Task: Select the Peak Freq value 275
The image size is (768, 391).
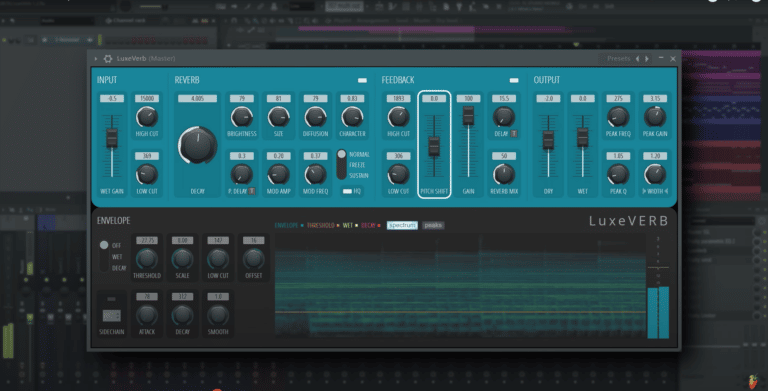Action: point(618,98)
